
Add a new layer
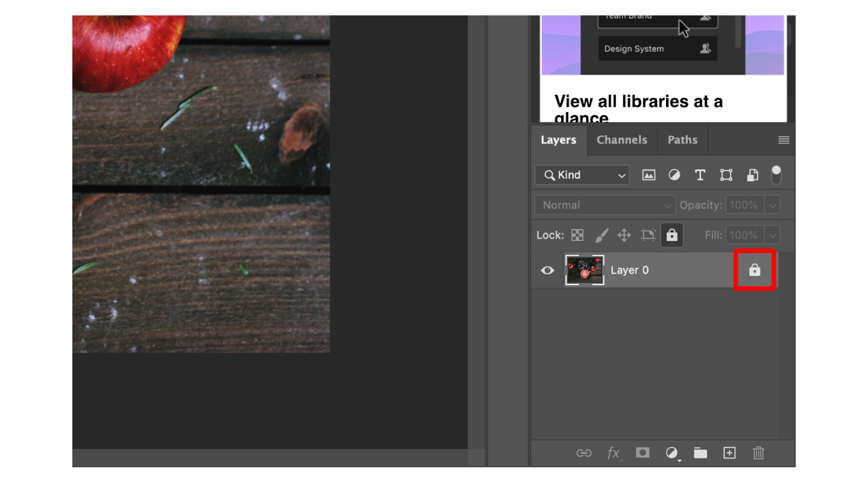(x=729, y=453)
